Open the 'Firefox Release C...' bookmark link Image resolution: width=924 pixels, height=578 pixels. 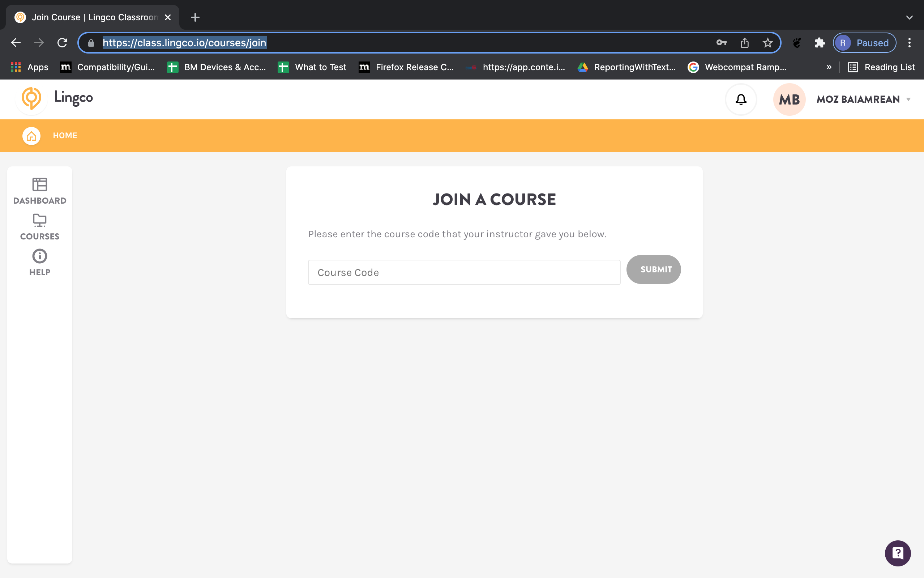(415, 67)
